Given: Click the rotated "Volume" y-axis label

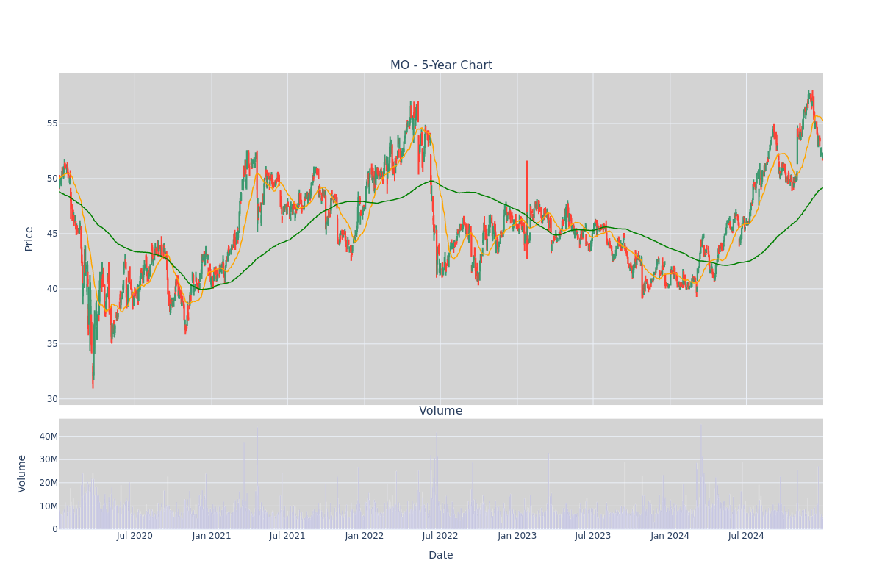Looking at the screenshot, I should pos(22,473).
